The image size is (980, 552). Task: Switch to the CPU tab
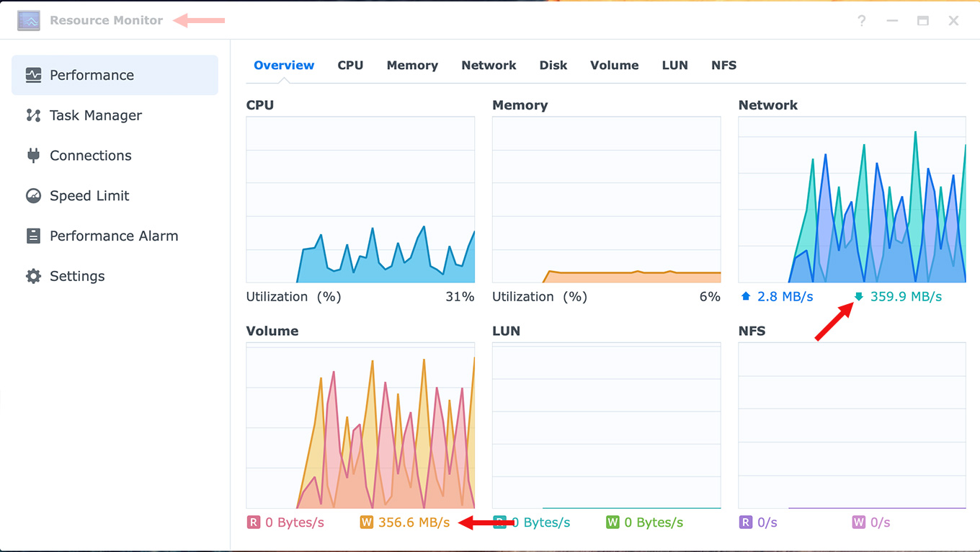point(350,65)
